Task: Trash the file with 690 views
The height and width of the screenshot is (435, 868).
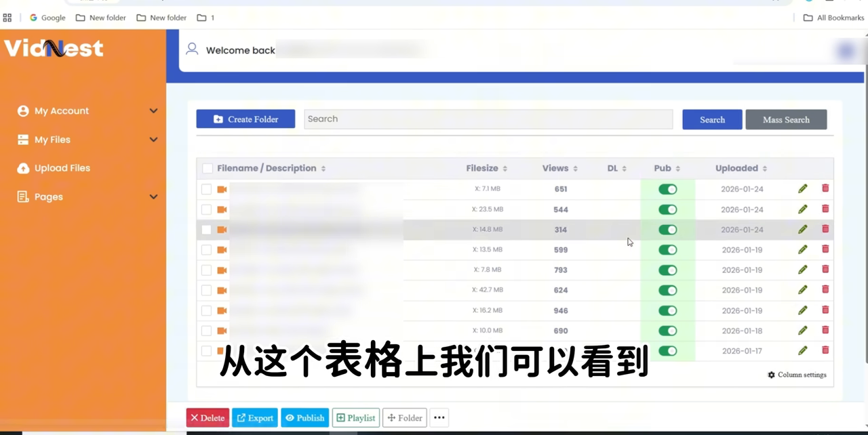Action: pyautogui.click(x=825, y=330)
